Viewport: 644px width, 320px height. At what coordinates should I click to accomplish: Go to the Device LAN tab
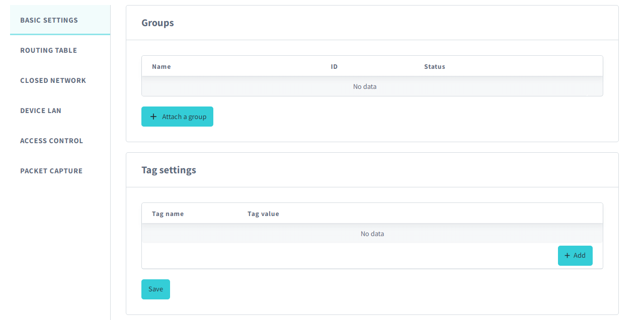point(60,111)
